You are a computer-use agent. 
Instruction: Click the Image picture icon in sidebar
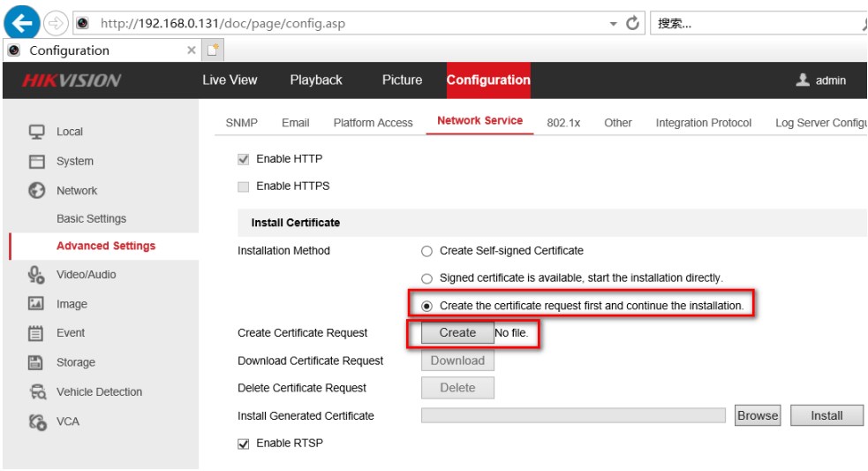coord(37,304)
